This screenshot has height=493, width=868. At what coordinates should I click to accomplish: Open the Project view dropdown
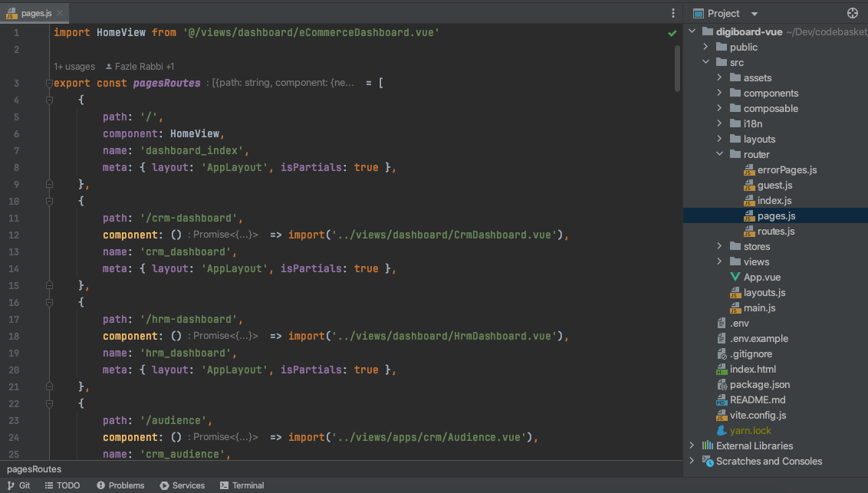[x=754, y=14]
